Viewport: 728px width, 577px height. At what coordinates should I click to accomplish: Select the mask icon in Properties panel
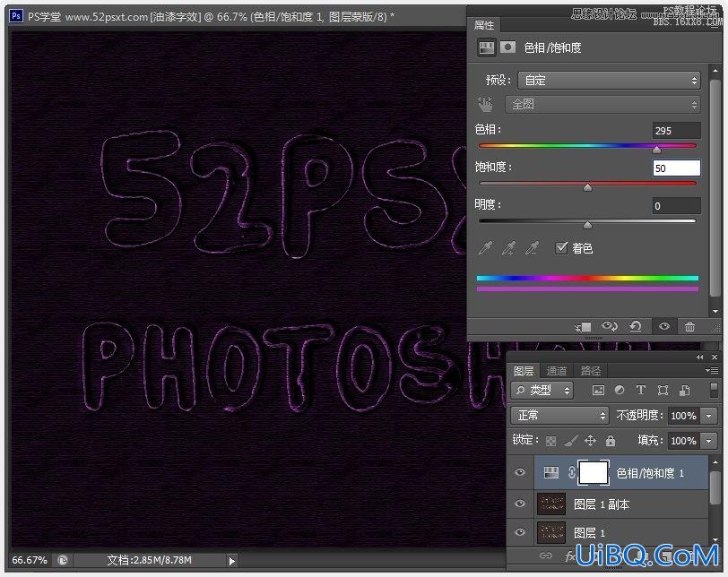coord(508,47)
